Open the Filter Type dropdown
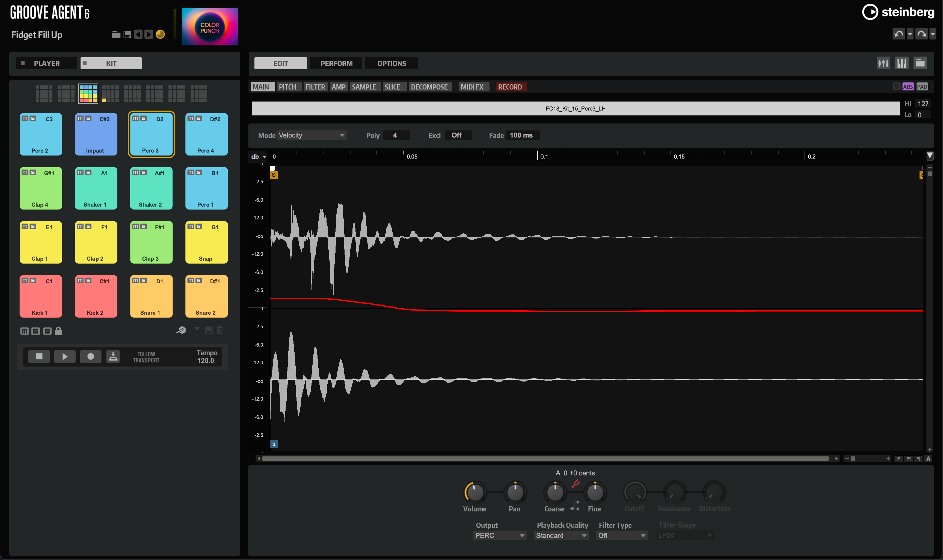The height and width of the screenshot is (560, 943). (622, 535)
